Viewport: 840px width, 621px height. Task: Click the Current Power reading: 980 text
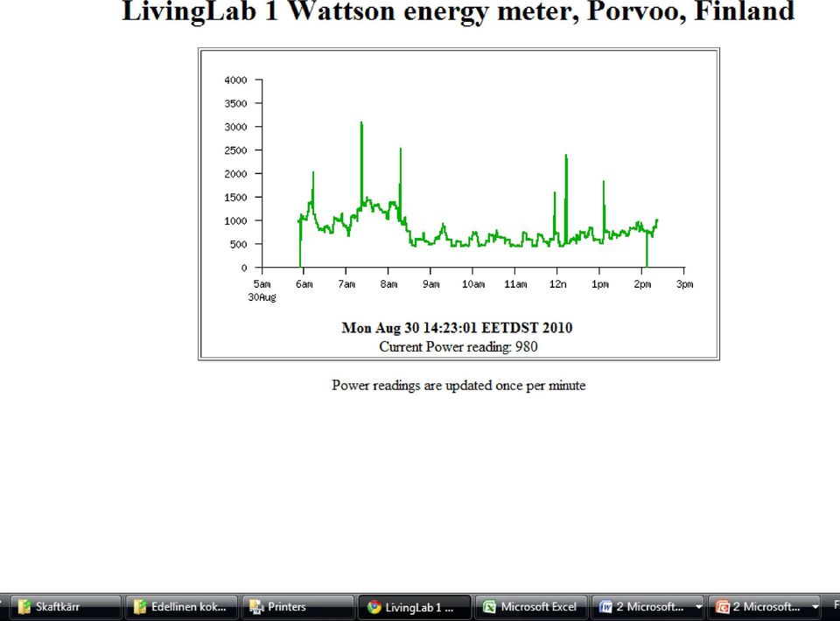coord(458,347)
